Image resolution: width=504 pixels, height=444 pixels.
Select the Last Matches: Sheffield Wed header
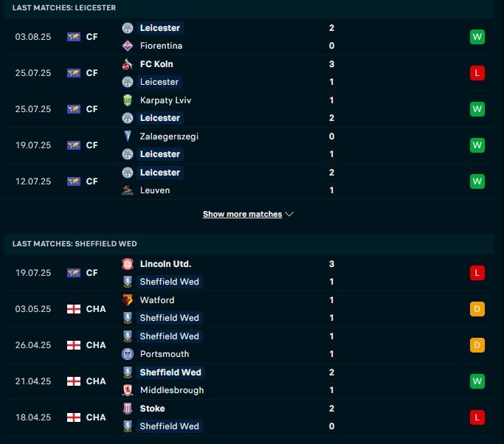75,243
